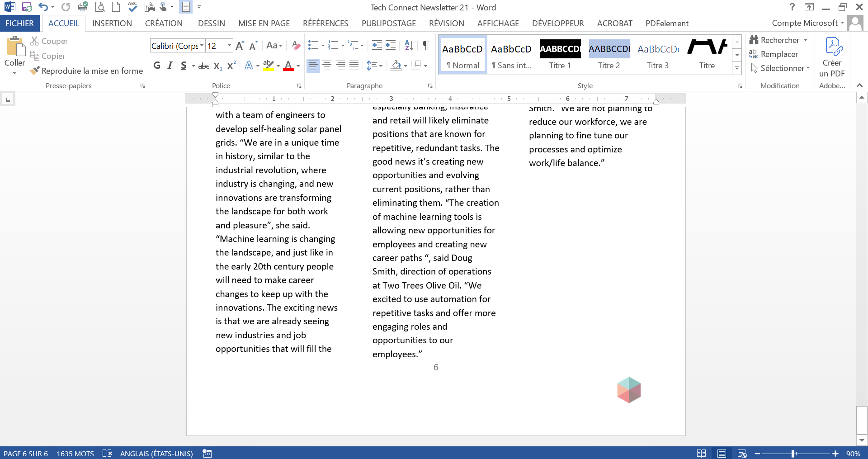Open the Police dialog launcher
Viewport: 868px width, 459px height.
coord(299,86)
